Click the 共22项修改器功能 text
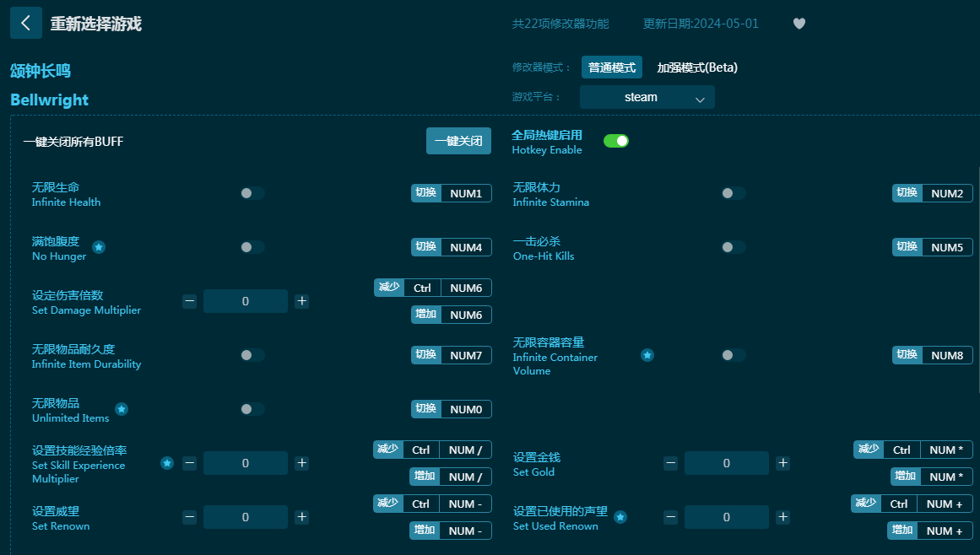The width and height of the screenshot is (980, 555). [560, 24]
